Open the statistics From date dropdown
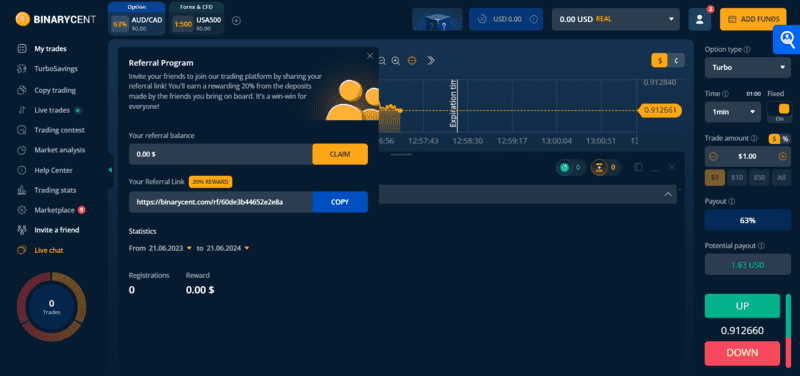The width and height of the screenshot is (800, 376). tap(170, 248)
